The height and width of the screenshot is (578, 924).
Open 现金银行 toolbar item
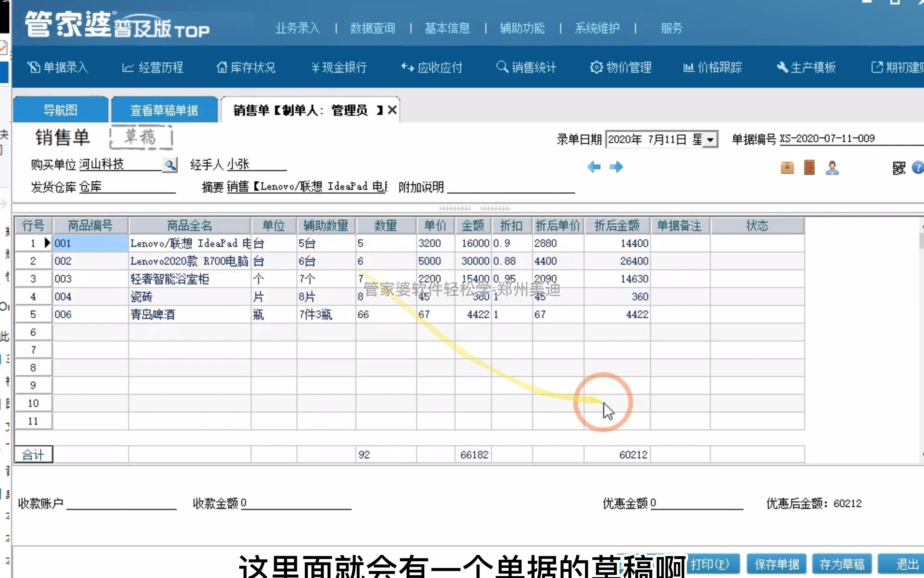(339, 67)
